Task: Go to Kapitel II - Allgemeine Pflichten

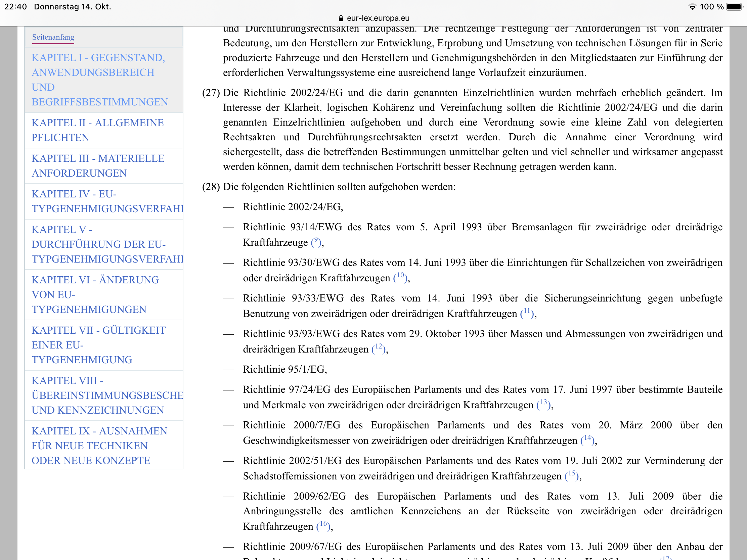Action: [104, 130]
